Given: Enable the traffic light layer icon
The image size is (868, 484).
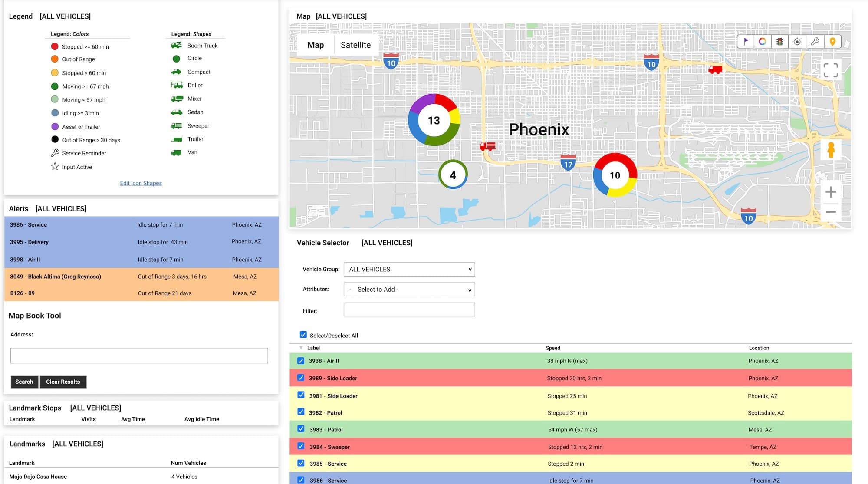Looking at the screenshot, I should [780, 42].
